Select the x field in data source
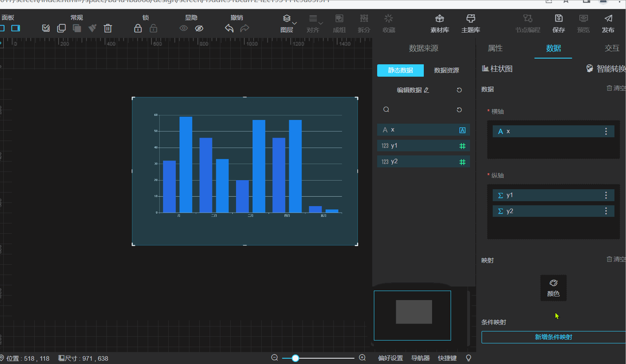The height and width of the screenshot is (364, 626). [423, 130]
